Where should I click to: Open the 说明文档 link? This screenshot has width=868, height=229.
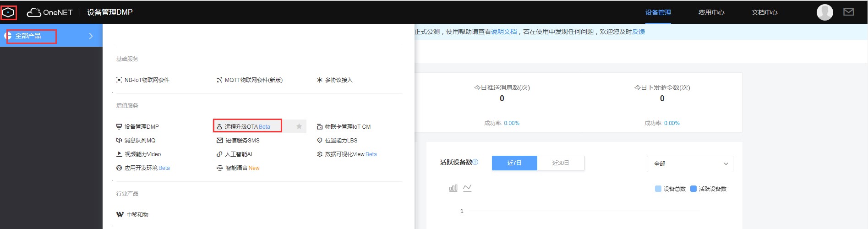click(x=504, y=32)
